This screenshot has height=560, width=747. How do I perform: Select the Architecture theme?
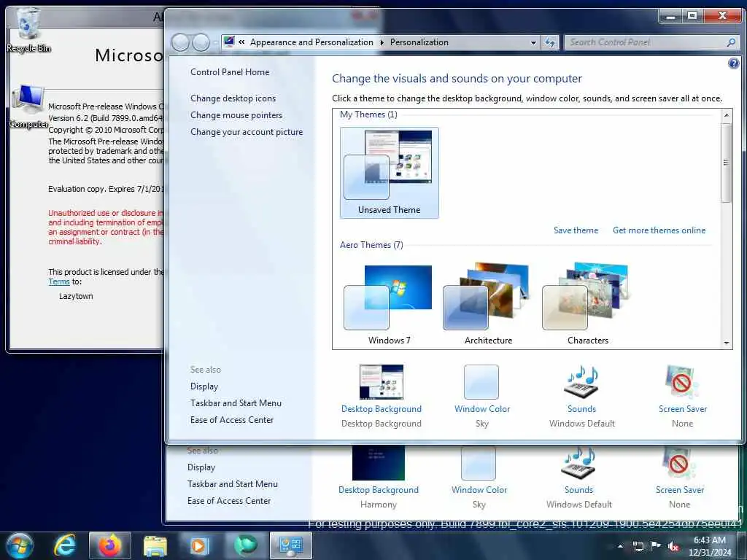pyautogui.click(x=488, y=304)
